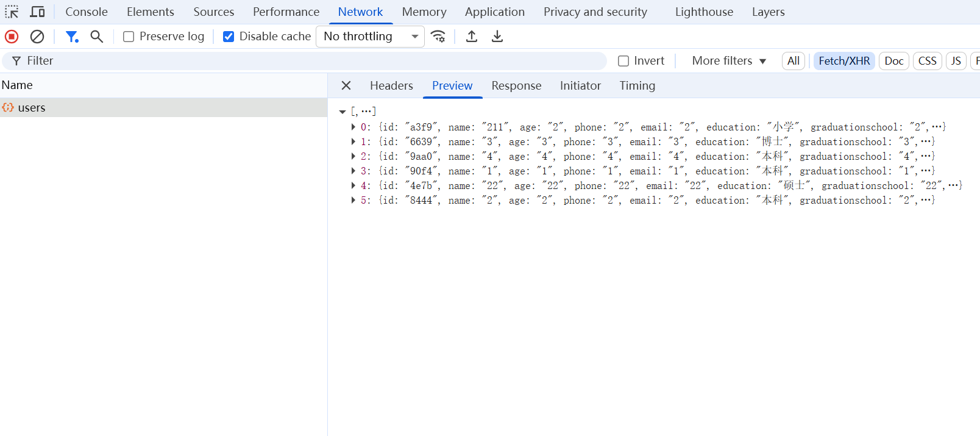Switch to the Performance panel

[286, 12]
